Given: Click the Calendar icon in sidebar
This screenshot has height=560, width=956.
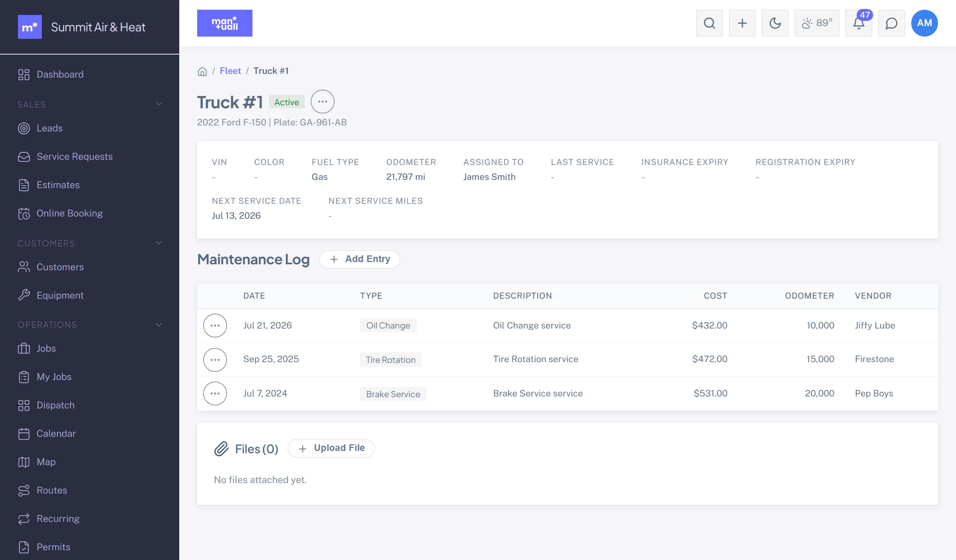Looking at the screenshot, I should [24, 434].
